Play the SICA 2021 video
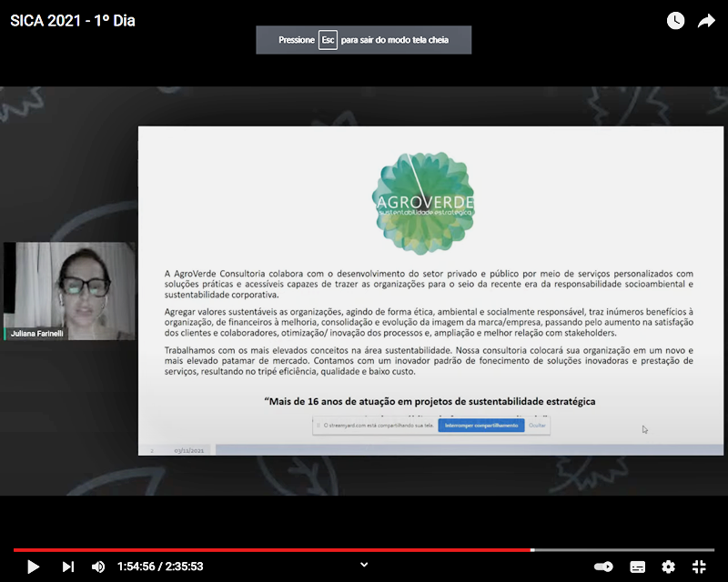Screen dimensions: 728x582 (33, 567)
